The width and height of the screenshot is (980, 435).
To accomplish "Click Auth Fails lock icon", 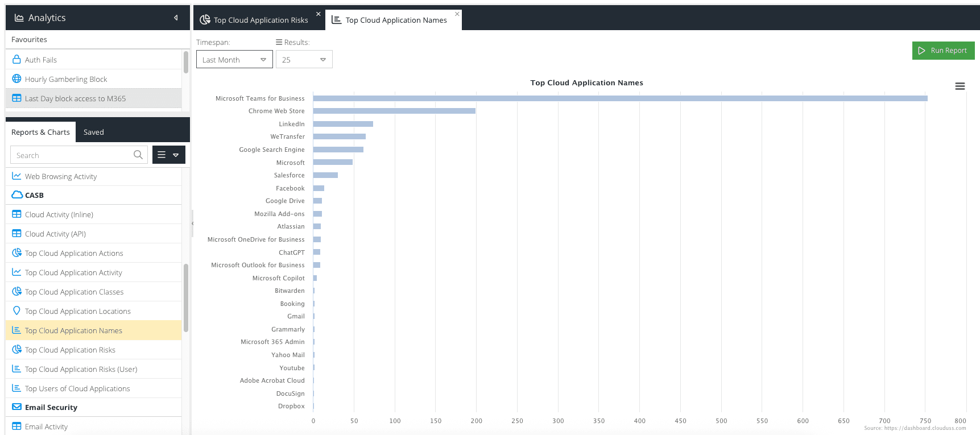I will (x=16, y=60).
